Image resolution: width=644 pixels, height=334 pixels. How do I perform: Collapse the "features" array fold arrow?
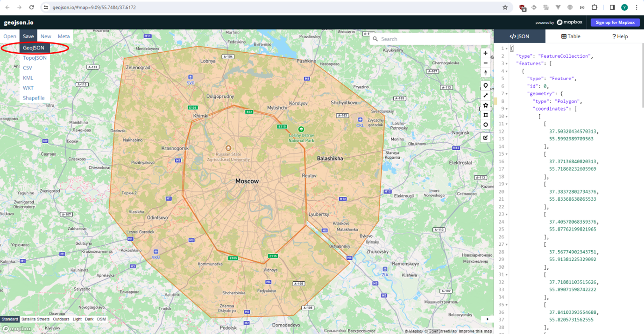coord(507,63)
